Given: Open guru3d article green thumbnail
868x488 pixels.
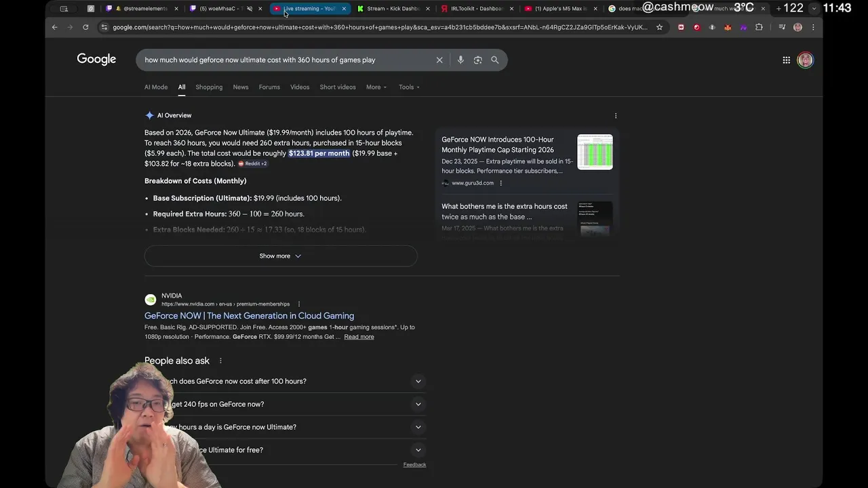Looking at the screenshot, I should click(x=595, y=152).
